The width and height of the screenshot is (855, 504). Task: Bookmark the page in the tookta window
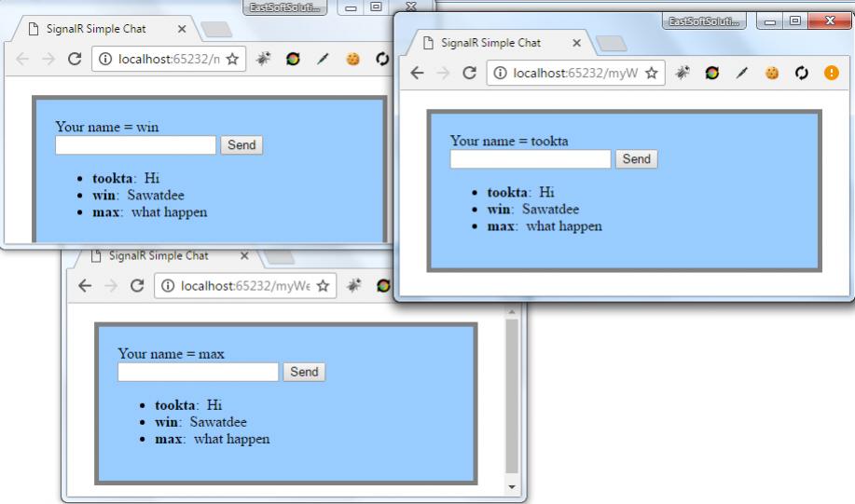point(652,73)
